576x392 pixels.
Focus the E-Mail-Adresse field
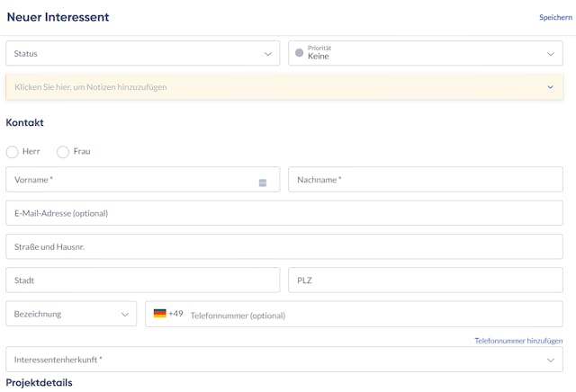283,213
